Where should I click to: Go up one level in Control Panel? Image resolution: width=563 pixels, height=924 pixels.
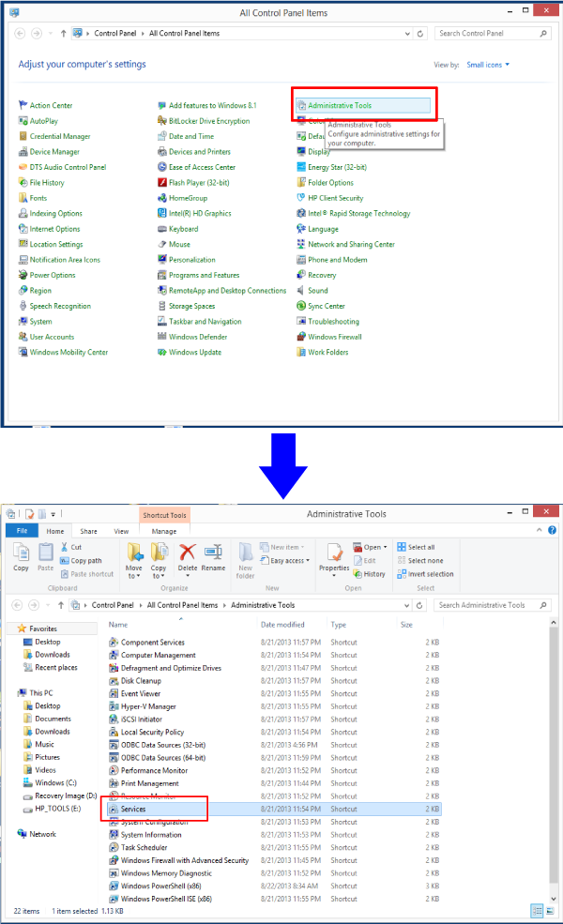coord(63,34)
